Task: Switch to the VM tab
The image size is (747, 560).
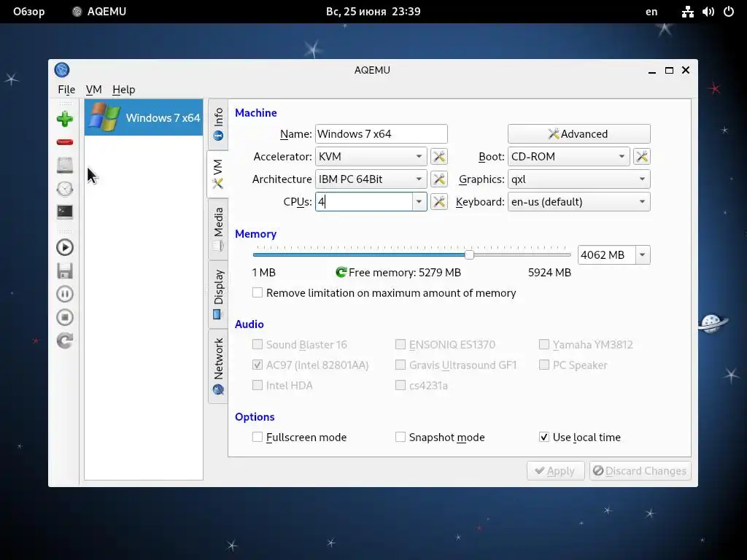Action: (217, 174)
